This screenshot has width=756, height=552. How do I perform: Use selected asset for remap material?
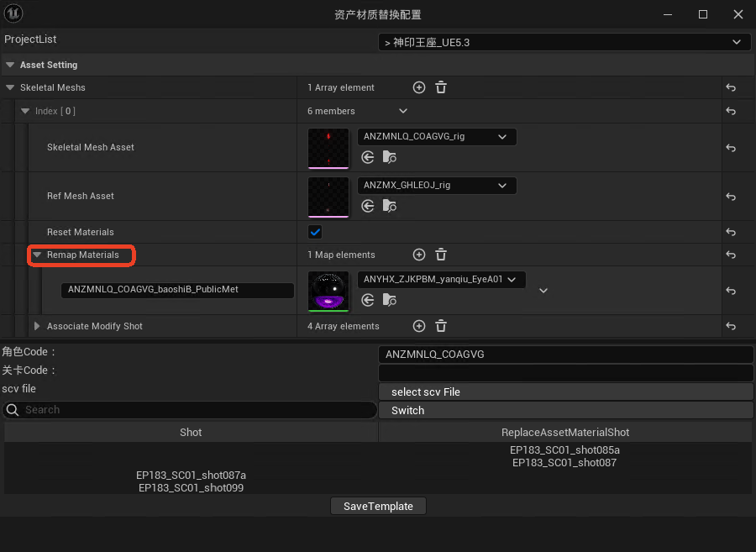pyautogui.click(x=368, y=299)
